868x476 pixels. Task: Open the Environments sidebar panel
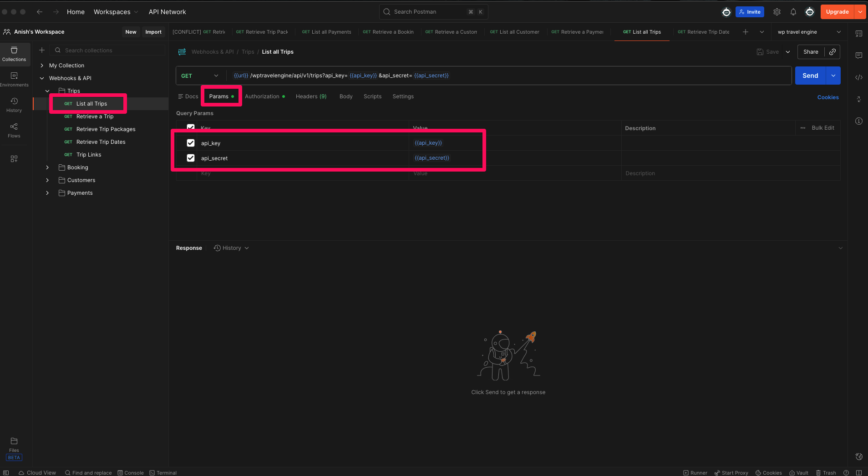tap(14, 79)
